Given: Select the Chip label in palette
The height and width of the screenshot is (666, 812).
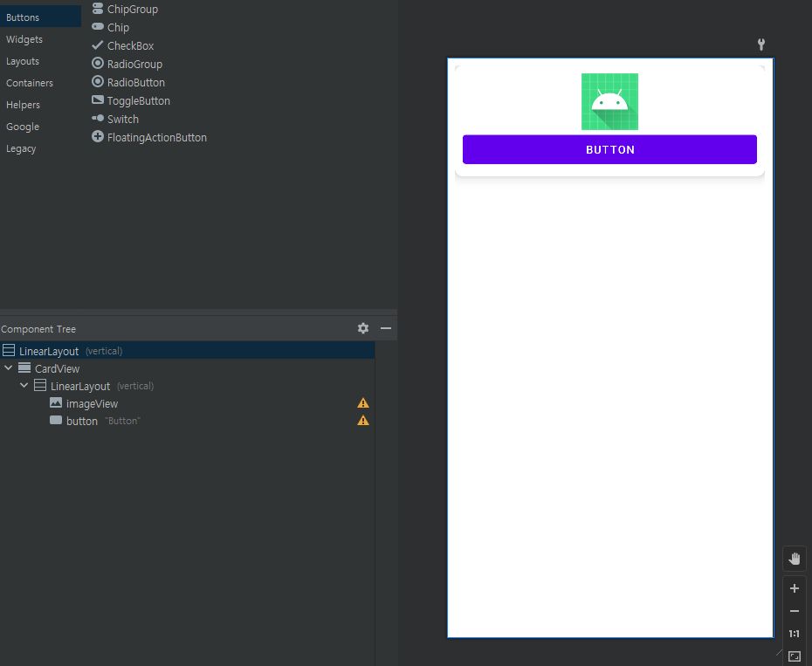Looking at the screenshot, I should click(118, 27).
